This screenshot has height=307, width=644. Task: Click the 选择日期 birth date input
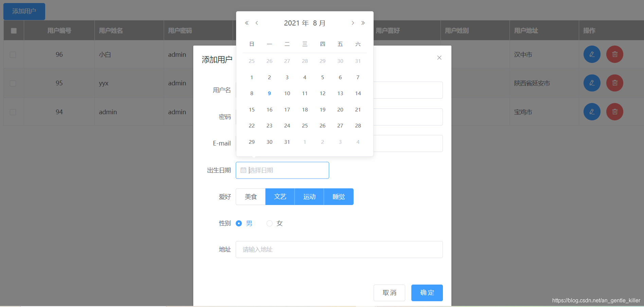(282, 170)
